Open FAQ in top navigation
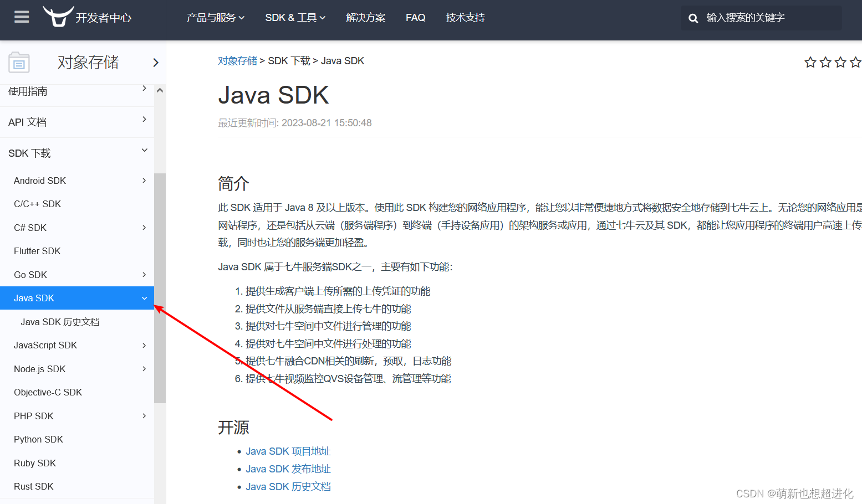Viewport: 862px width, 504px height. click(416, 18)
